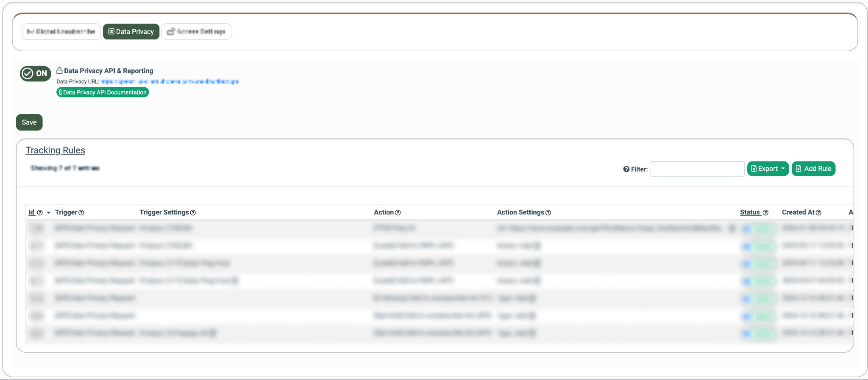The image size is (868, 380).
Task: Open the Data Privacy tab
Action: (131, 32)
